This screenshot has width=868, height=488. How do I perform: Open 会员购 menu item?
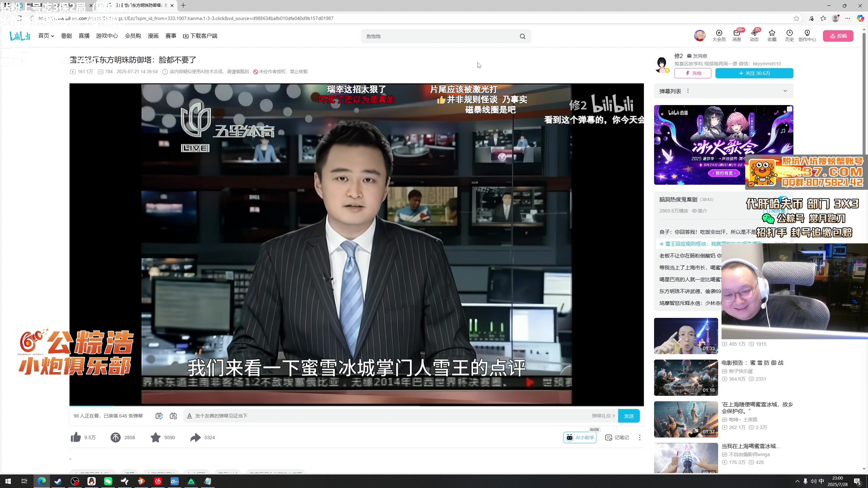[133, 36]
